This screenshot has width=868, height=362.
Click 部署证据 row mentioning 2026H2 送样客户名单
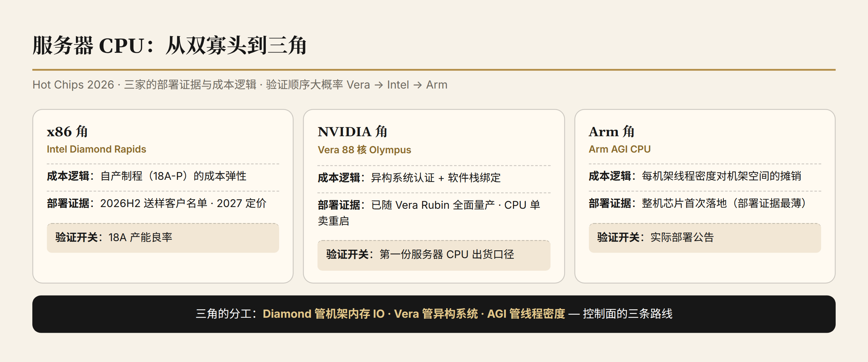[x=163, y=203]
